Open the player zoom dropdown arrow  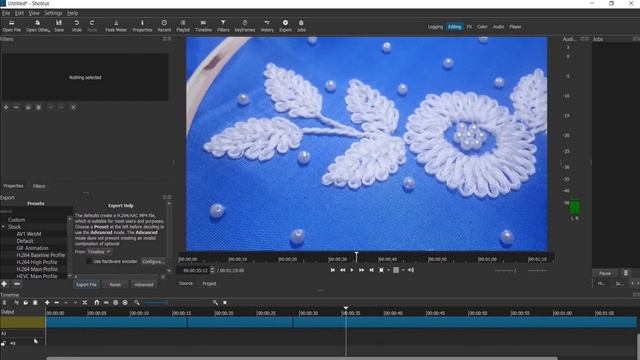click(x=388, y=270)
